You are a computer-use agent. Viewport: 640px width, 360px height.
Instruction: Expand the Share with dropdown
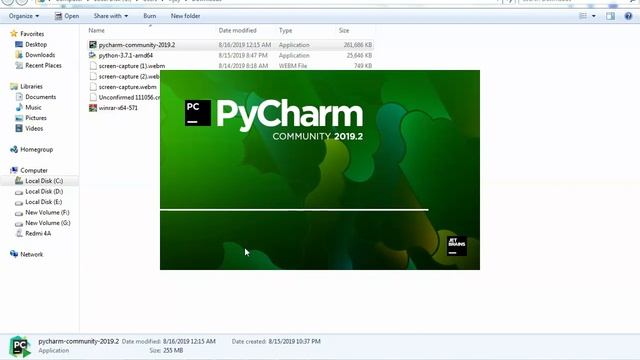click(111, 16)
